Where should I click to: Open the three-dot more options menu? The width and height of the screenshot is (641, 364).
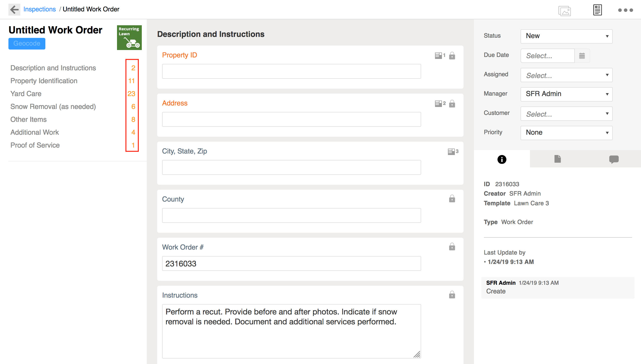pos(625,10)
